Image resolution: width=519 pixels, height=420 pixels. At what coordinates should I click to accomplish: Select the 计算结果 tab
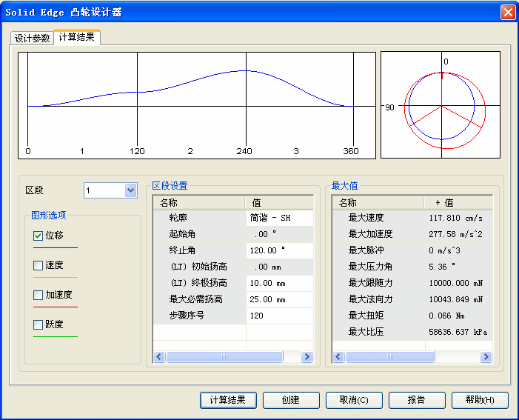point(76,37)
